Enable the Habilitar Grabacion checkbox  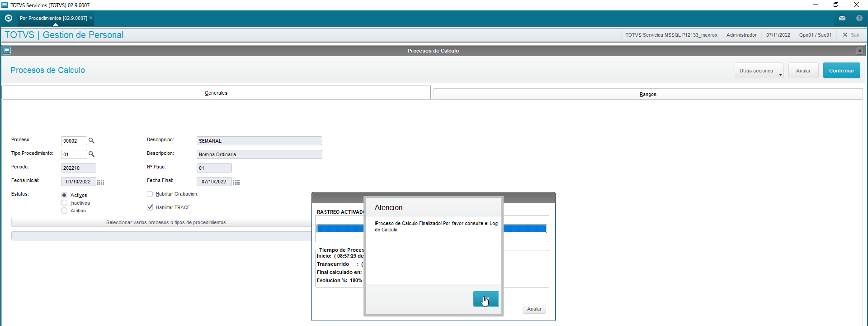tap(150, 194)
